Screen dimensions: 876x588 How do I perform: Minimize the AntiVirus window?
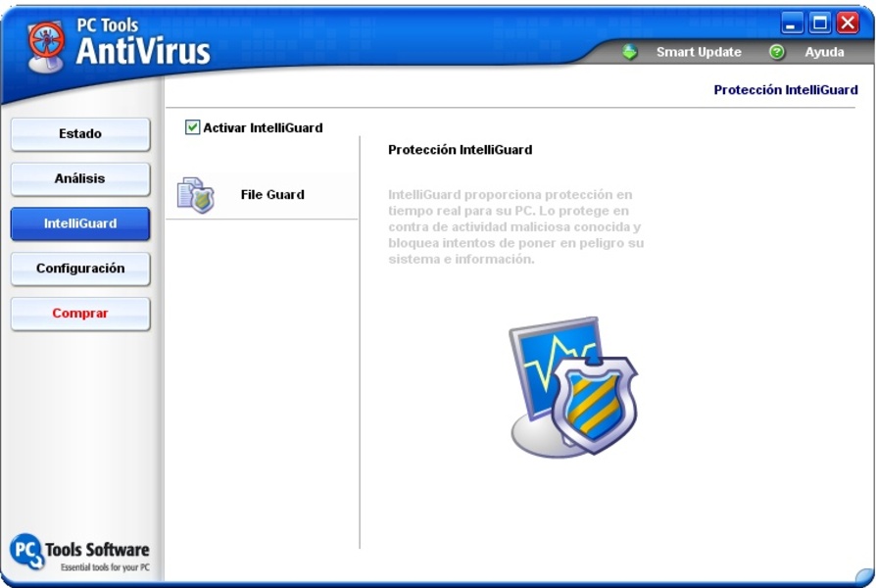point(791,24)
